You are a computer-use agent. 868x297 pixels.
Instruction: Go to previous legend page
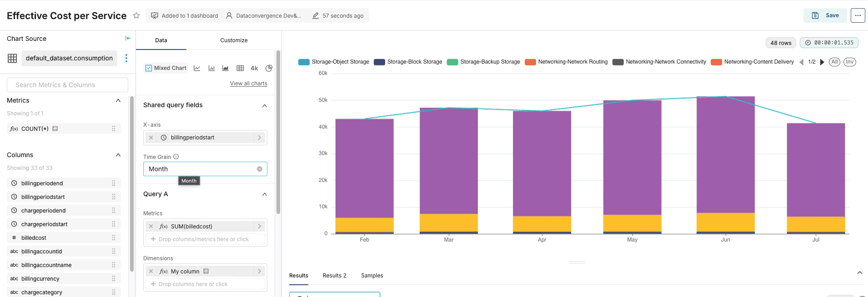click(801, 62)
